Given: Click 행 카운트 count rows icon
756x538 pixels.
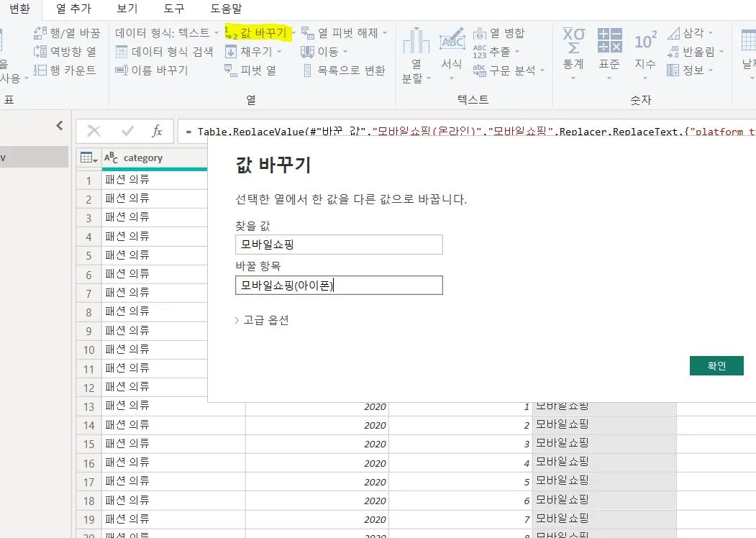Looking at the screenshot, I should click(40, 70).
